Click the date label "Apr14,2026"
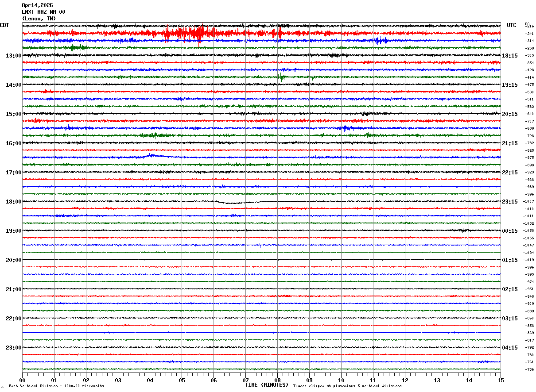Viewport: 536px width, 392px height. 37,5
